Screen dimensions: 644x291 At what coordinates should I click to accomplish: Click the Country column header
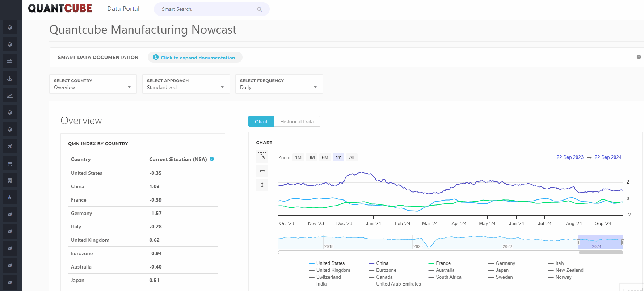[81, 159]
